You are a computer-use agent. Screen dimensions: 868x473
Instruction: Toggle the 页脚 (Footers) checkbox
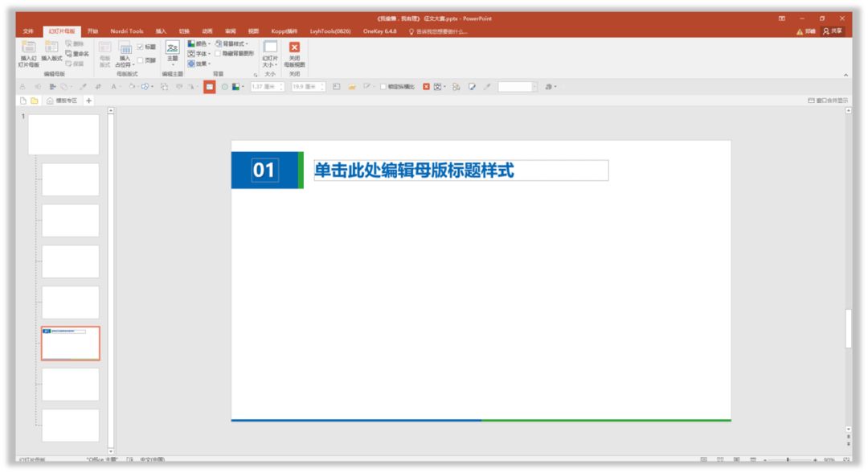(141, 60)
